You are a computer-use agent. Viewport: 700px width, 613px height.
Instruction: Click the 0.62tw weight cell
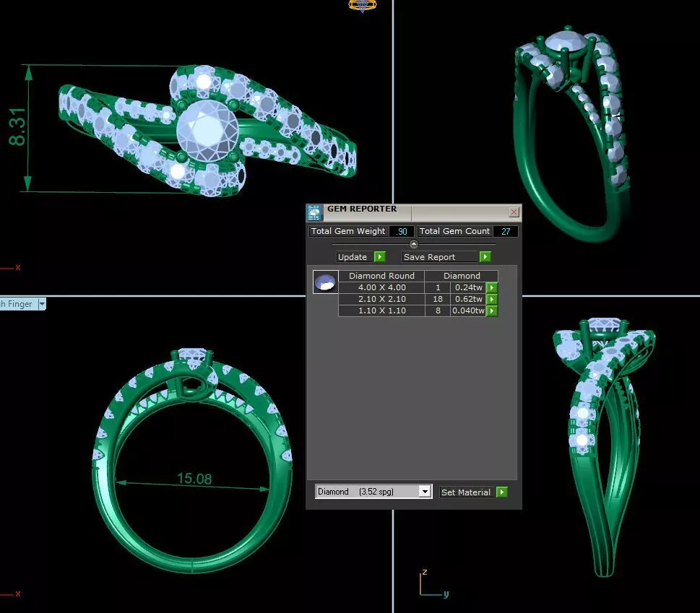click(468, 300)
